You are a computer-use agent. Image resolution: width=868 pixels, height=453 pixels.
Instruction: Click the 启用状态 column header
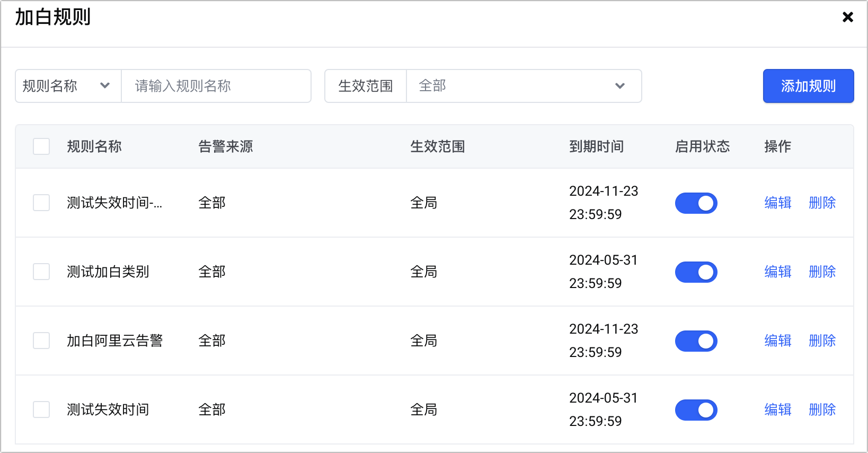[703, 146]
